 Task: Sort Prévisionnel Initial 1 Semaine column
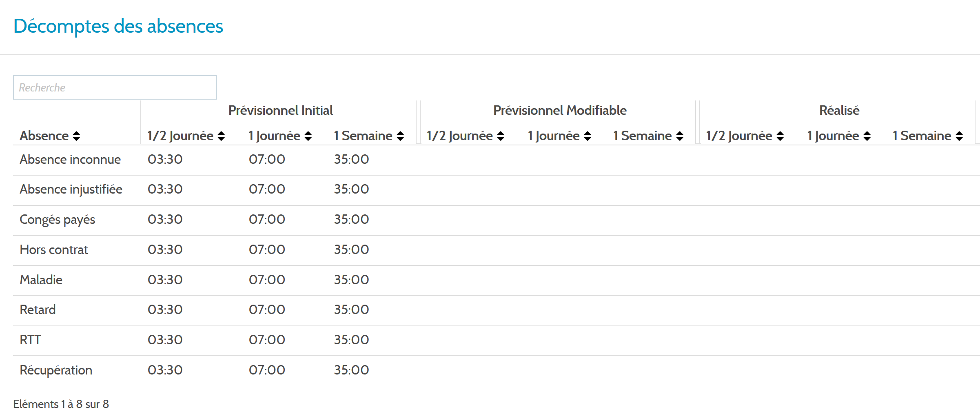point(400,136)
